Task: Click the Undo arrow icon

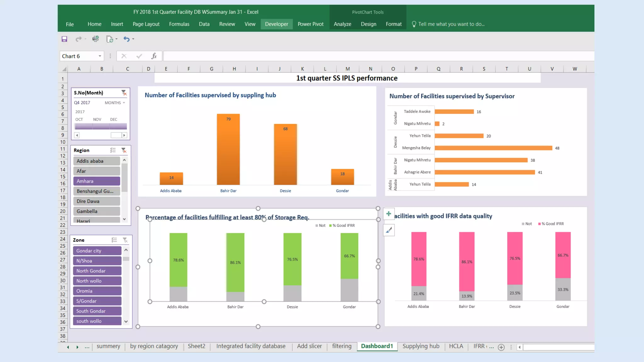Action: (126, 39)
